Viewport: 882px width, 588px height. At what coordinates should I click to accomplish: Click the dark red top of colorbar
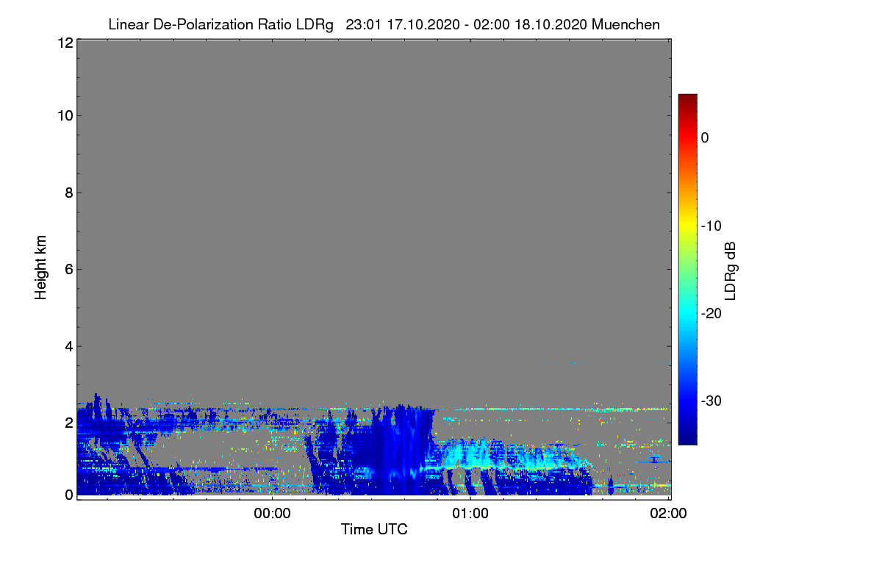click(x=687, y=100)
